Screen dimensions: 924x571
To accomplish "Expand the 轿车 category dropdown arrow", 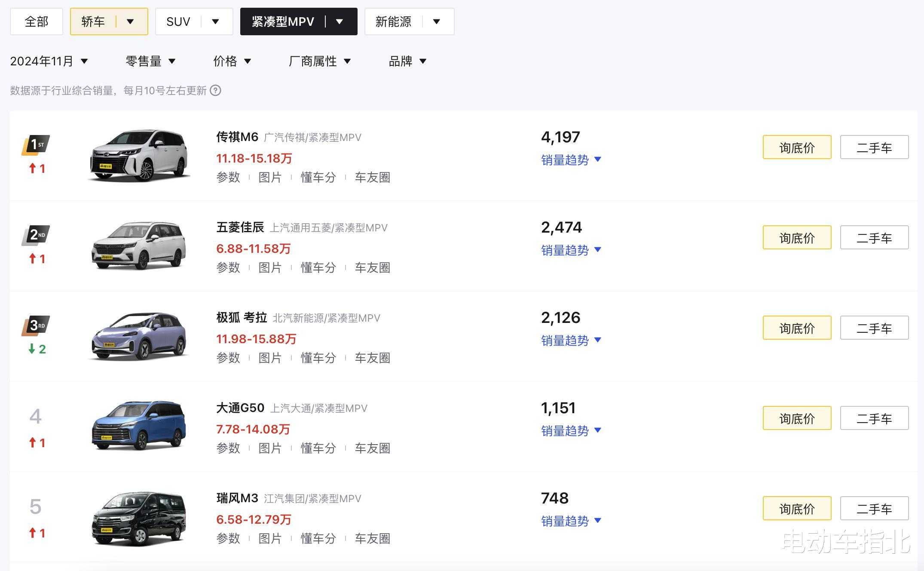I will pos(130,21).
